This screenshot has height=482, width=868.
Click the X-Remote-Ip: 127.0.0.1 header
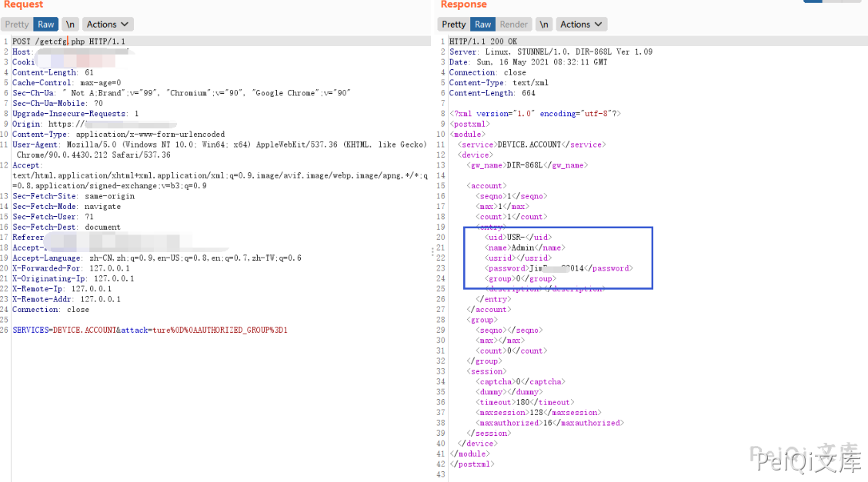point(62,289)
